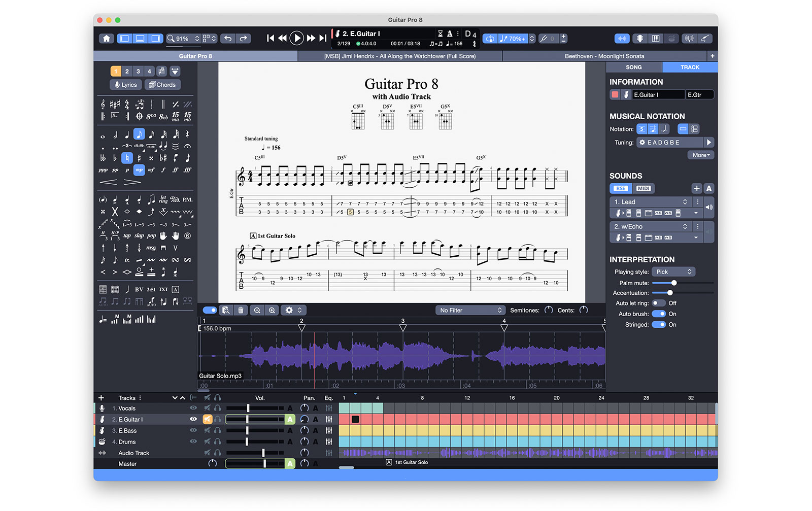812x511 pixels.
Task: Open the 1. Lead sound selector
Action: pyautogui.click(x=651, y=202)
